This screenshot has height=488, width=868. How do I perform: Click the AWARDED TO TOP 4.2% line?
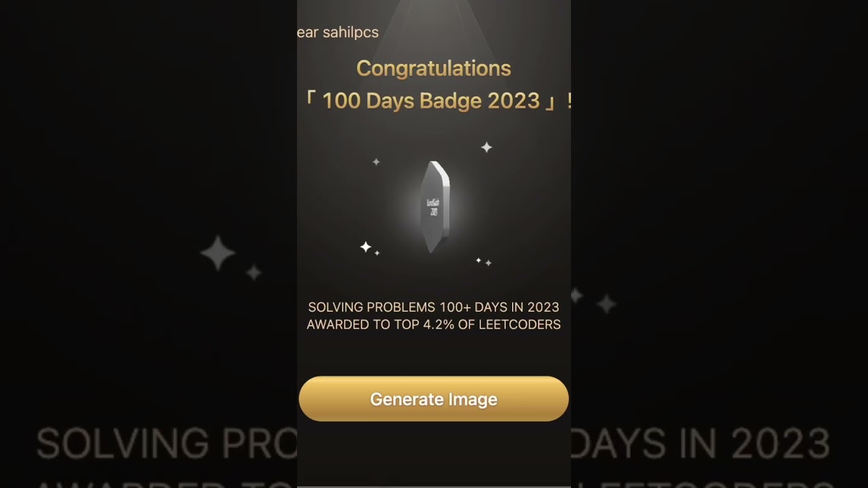click(433, 325)
